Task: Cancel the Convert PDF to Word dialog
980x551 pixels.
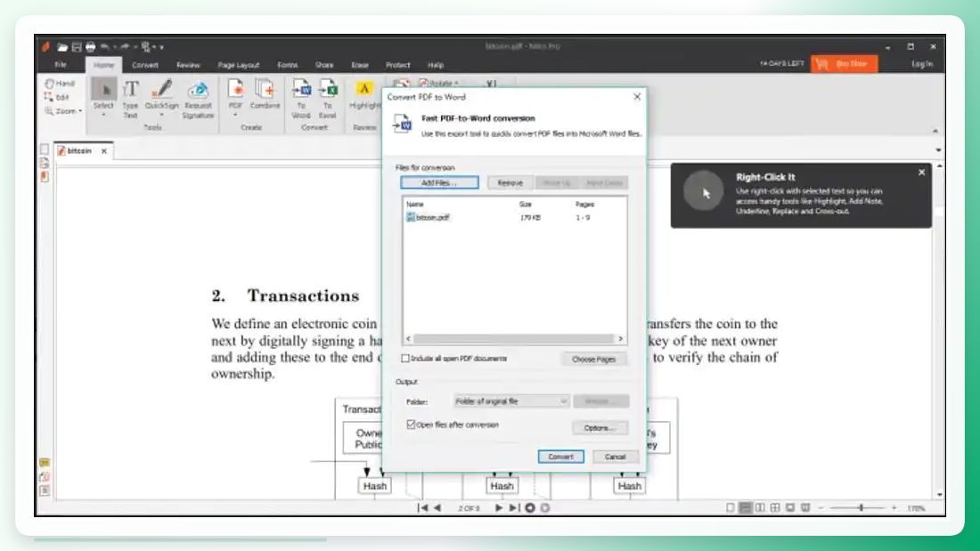Action: (x=615, y=457)
